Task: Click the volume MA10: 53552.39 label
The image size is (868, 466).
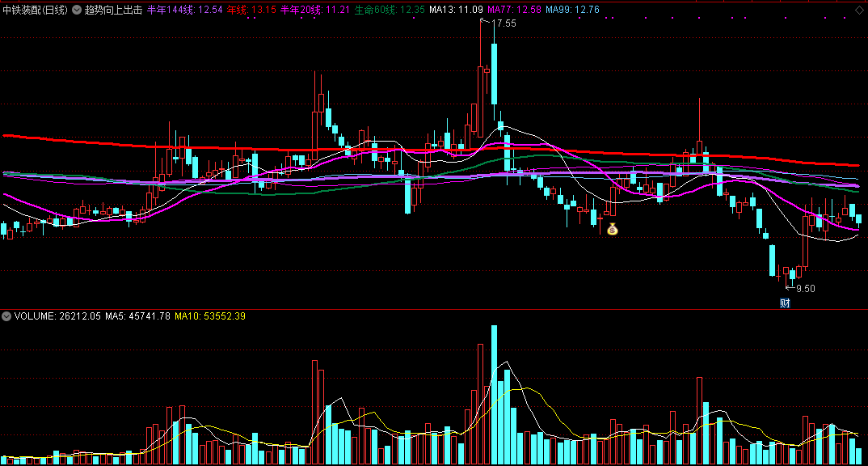Action: coord(210,316)
